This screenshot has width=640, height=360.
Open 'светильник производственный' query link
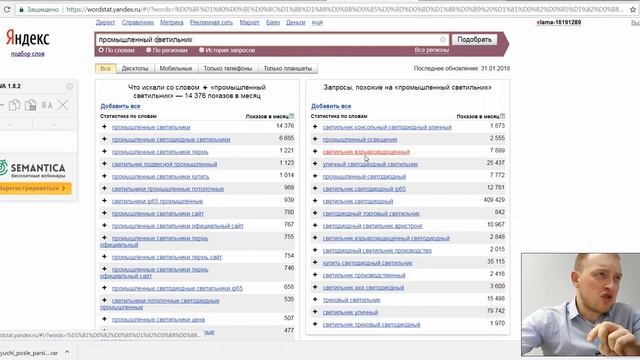click(364, 276)
